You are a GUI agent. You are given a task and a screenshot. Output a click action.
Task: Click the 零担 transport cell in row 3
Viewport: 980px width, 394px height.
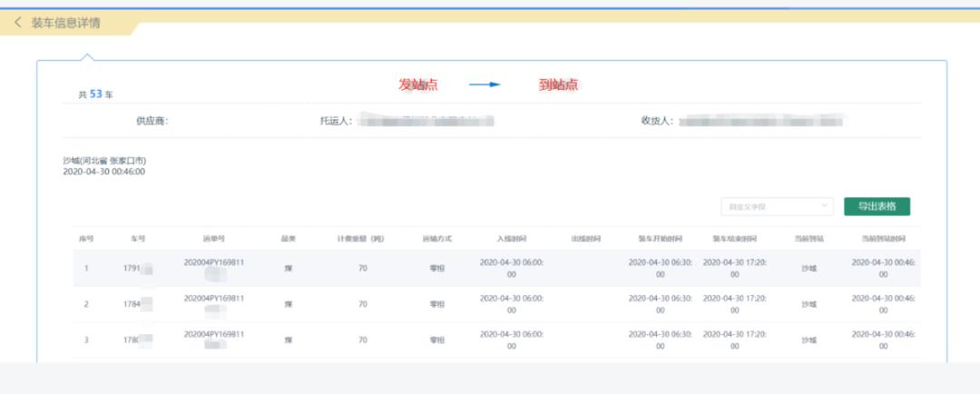[436, 340]
